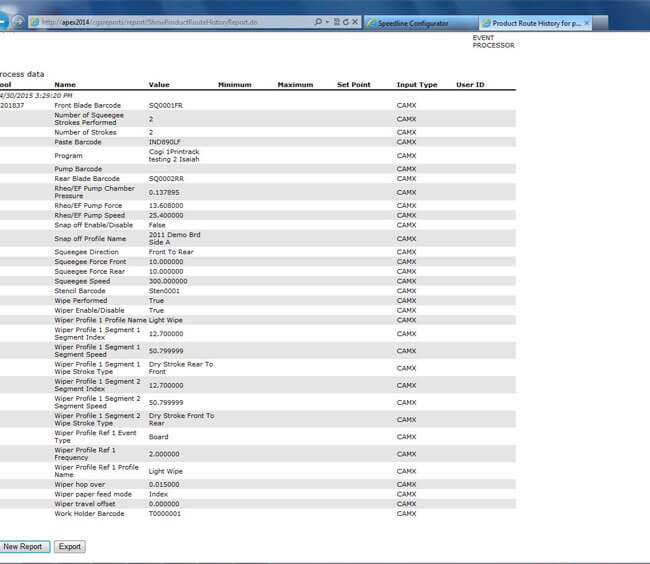650x564 pixels.
Task: Click the Number of Strokes row name
Action: tap(85, 132)
